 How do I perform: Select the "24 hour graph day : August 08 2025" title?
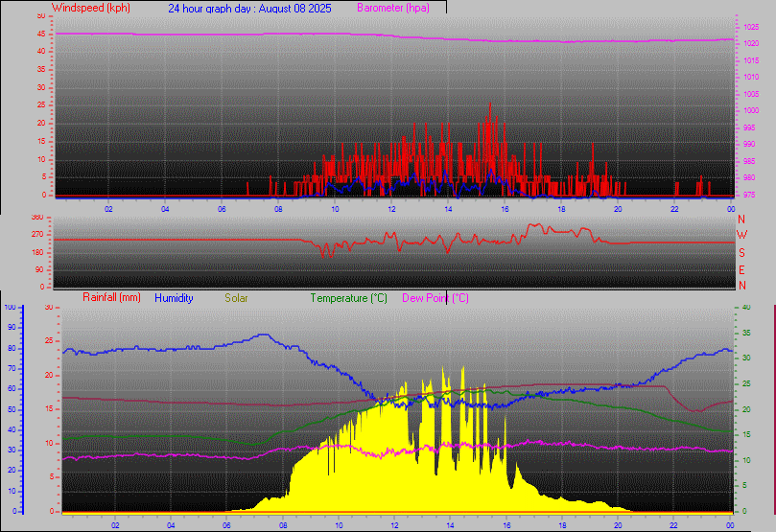click(250, 9)
